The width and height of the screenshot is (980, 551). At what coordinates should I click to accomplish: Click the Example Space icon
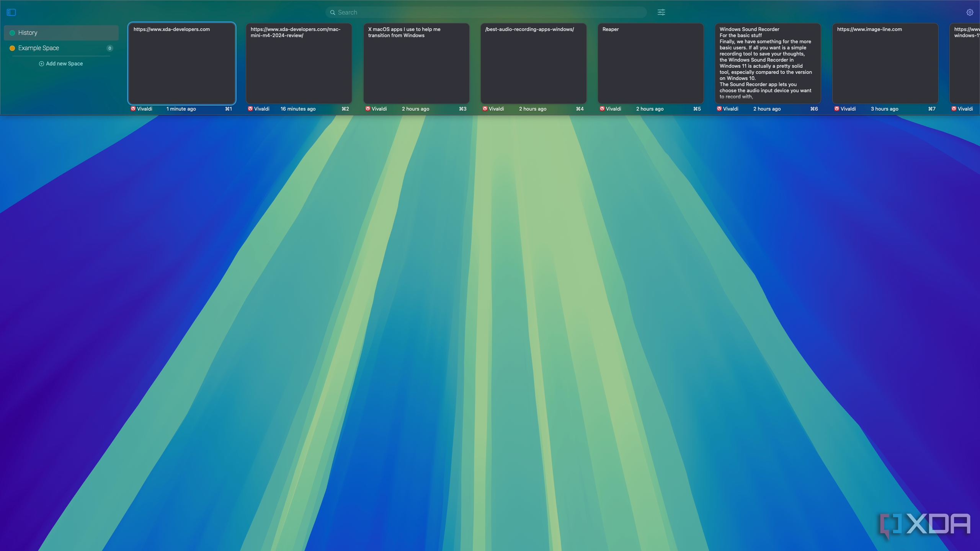(x=12, y=48)
